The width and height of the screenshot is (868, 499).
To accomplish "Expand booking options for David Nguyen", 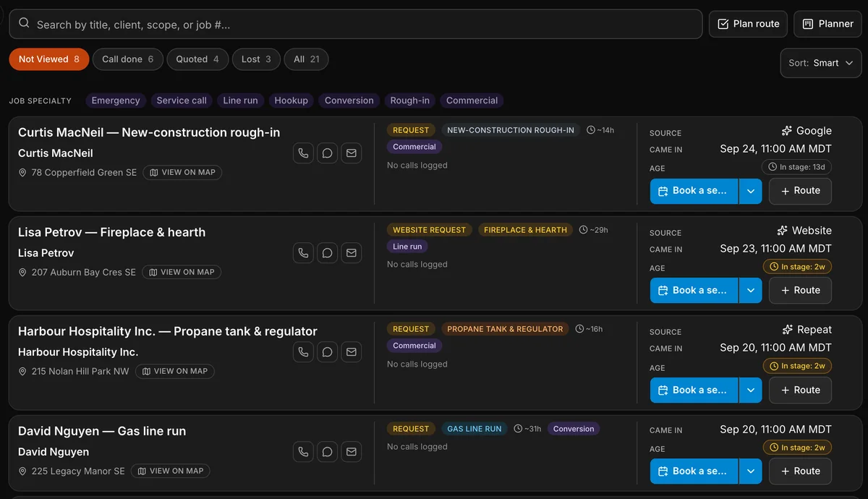I will pyautogui.click(x=750, y=472).
